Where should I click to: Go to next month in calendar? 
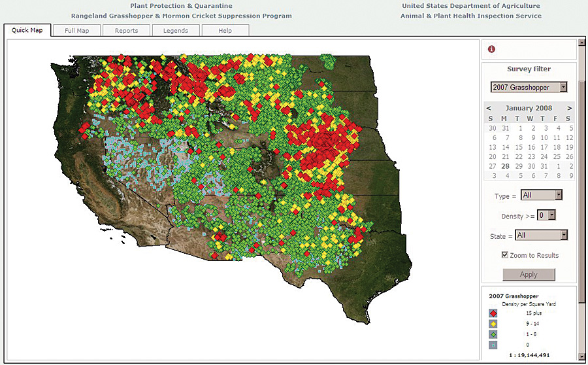[x=569, y=108]
